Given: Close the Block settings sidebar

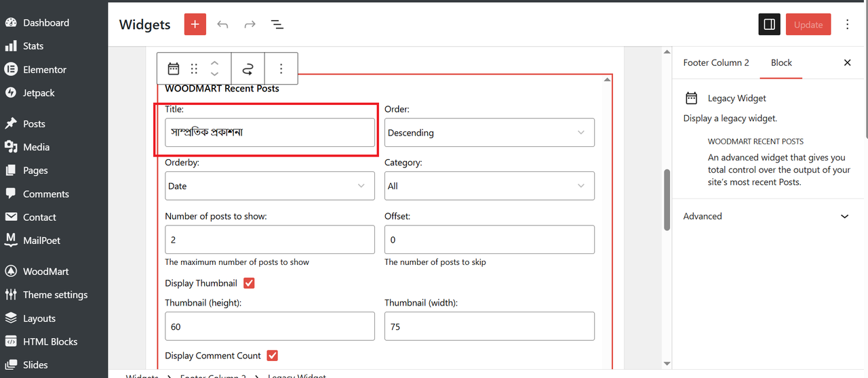Looking at the screenshot, I should [847, 62].
